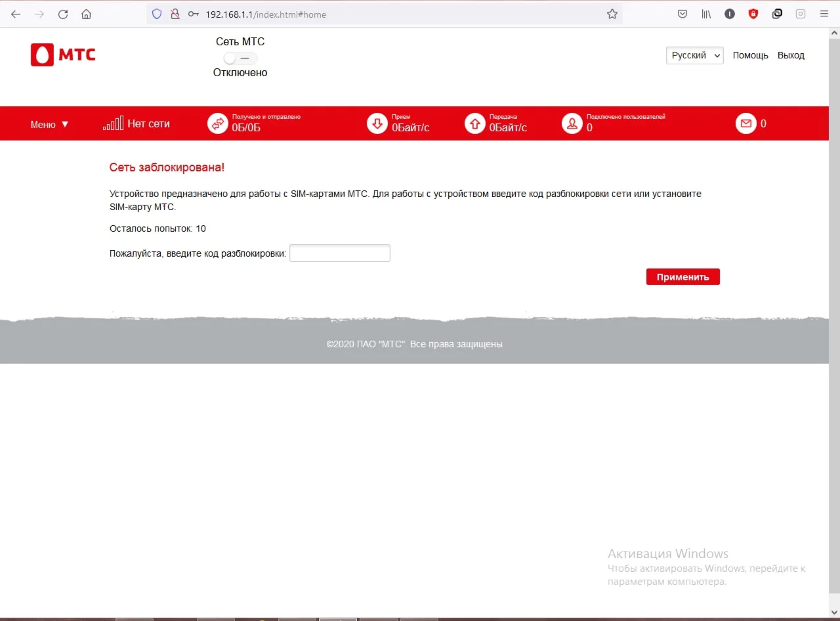Screen dimensions: 840x621
Task: Click the insecure connection lock icon
Action: [x=175, y=14]
